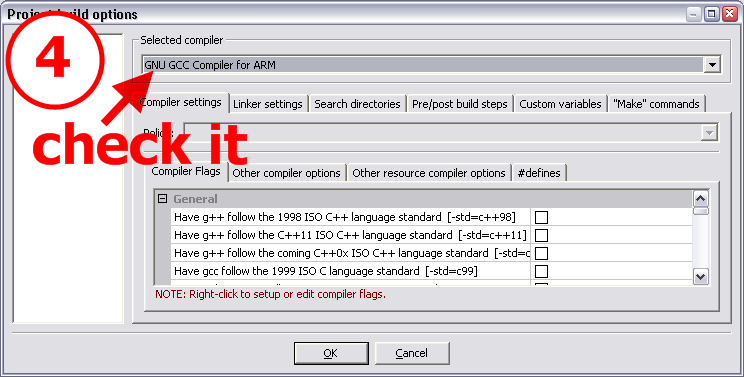Open the Selected compiler dropdown arrow

tap(712, 64)
